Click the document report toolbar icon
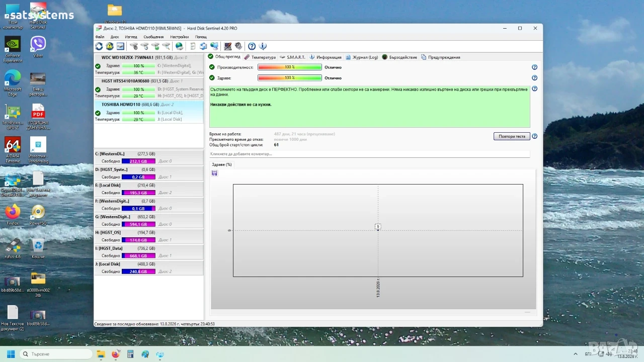 [193, 46]
